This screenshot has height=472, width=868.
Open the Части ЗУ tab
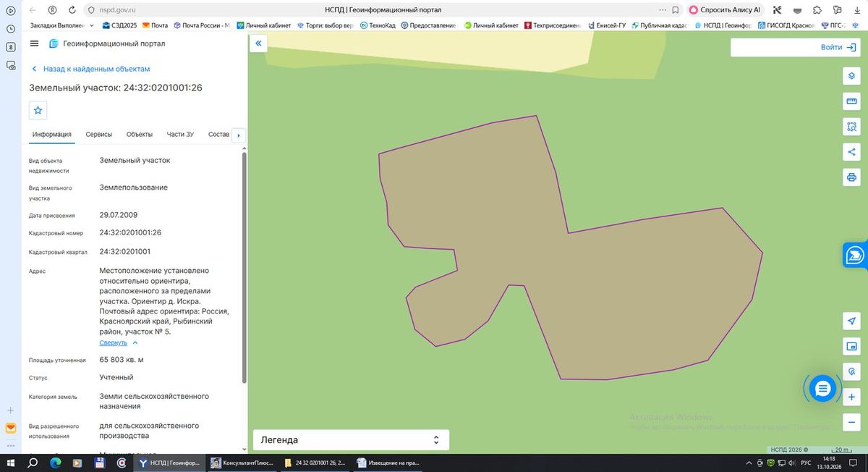pos(180,135)
